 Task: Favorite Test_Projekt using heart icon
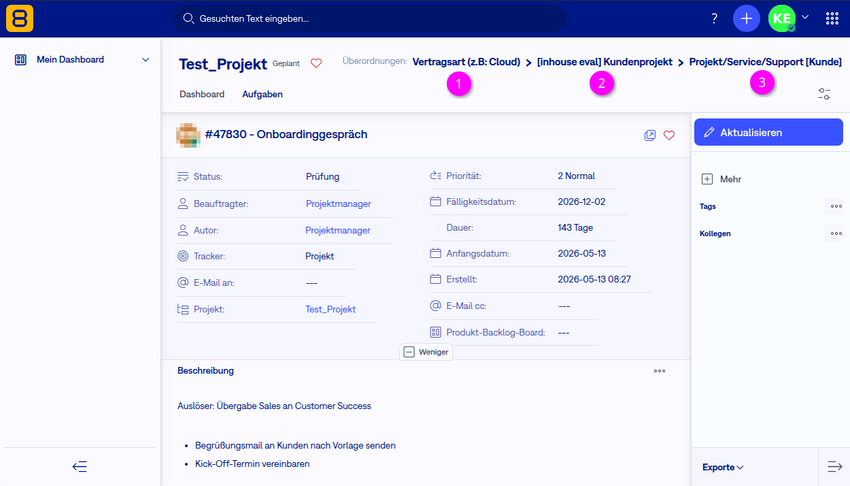[316, 63]
